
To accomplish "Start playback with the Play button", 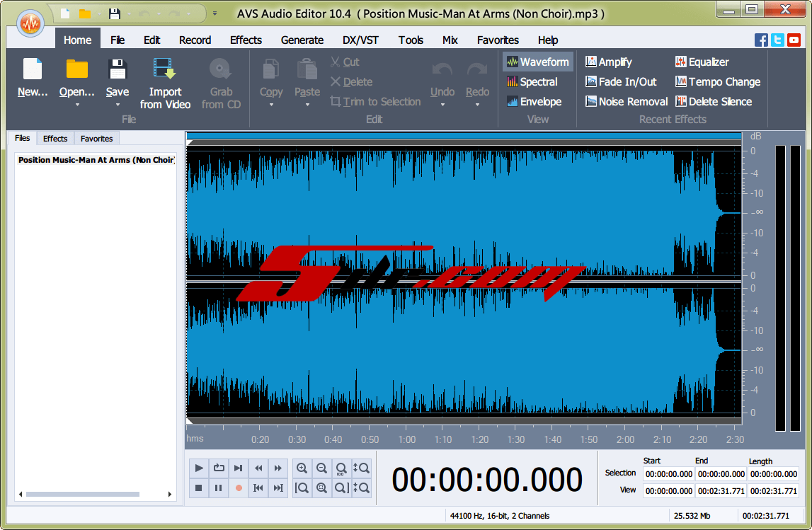I will coord(199,468).
